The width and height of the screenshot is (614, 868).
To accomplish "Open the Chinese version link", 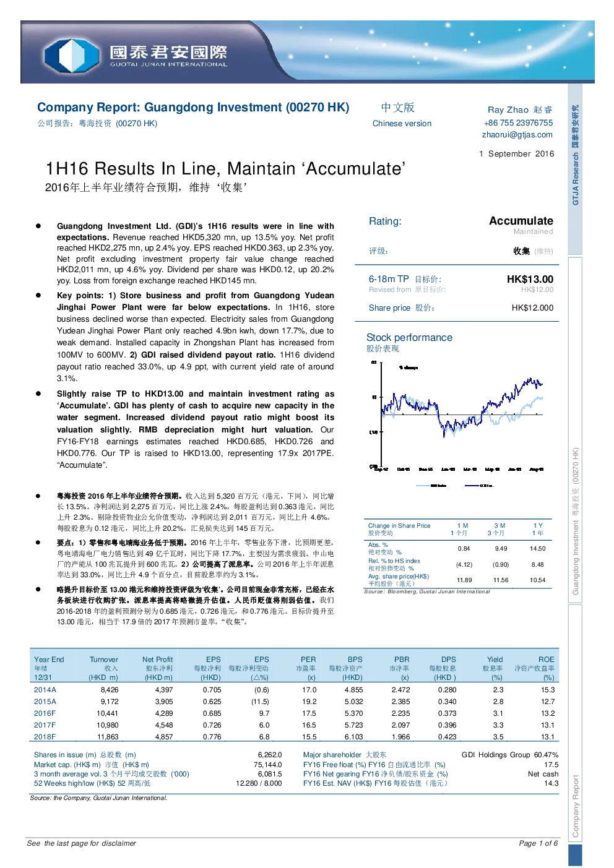I will coord(402,124).
